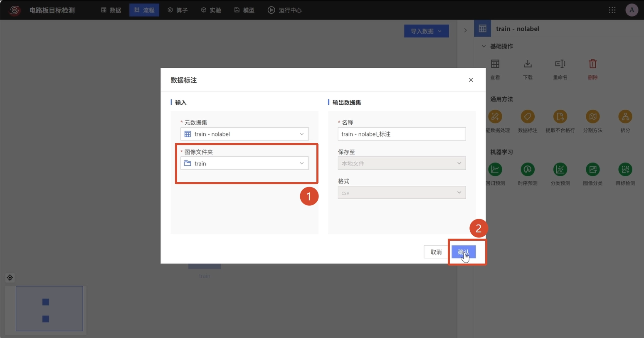Open 运行中心 from top bar
Screen dimensions: 644x338
tap(285, 10)
